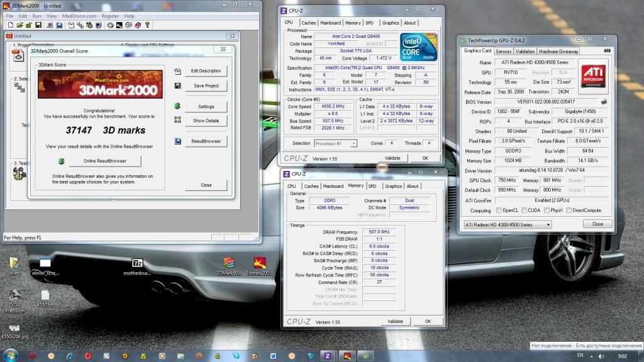Click Close in the 3DMark2000 Overall Score dialog
This screenshot has width=644, height=362.
coord(206,185)
